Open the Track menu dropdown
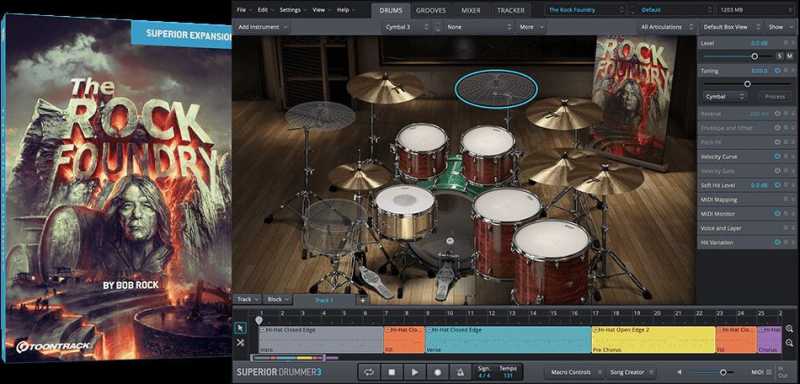800x384 pixels. coord(248,299)
